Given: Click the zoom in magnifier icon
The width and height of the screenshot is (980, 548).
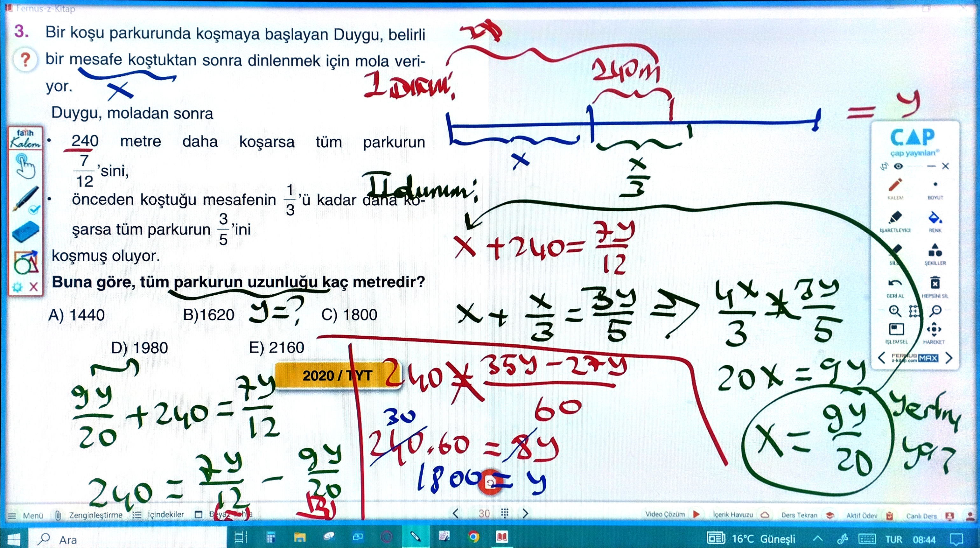Looking at the screenshot, I should pyautogui.click(x=894, y=311).
